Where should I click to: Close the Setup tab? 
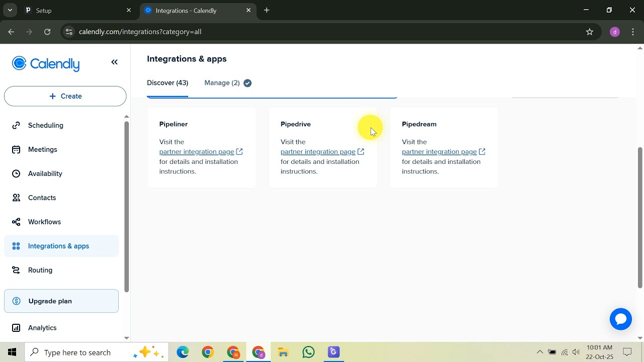pyautogui.click(x=129, y=10)
